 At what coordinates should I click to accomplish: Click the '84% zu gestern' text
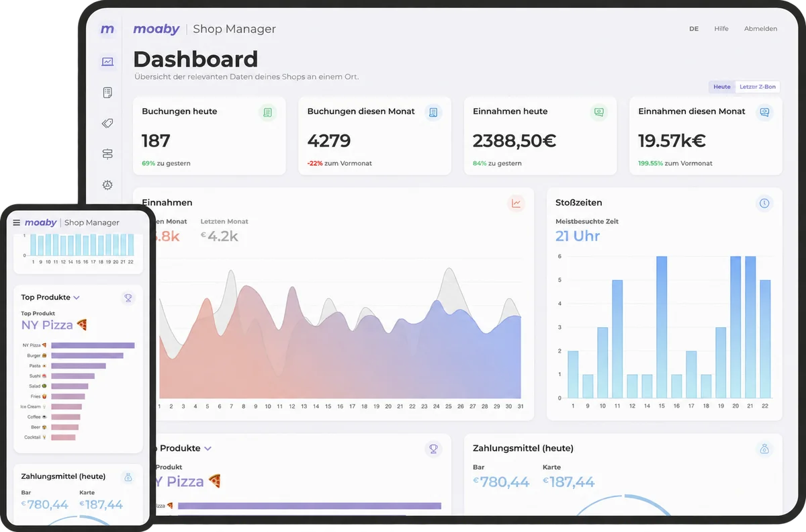(497, 163)
